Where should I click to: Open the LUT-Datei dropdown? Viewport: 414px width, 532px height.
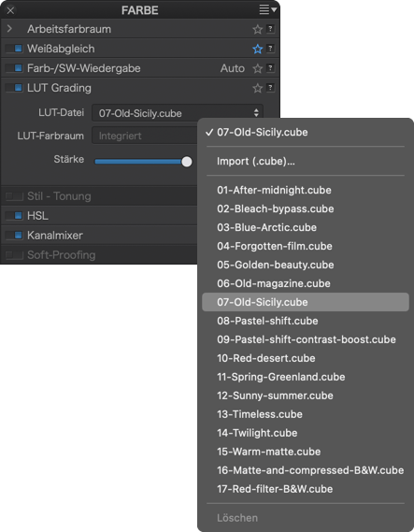pyautogui.click(x=178, y=113)
